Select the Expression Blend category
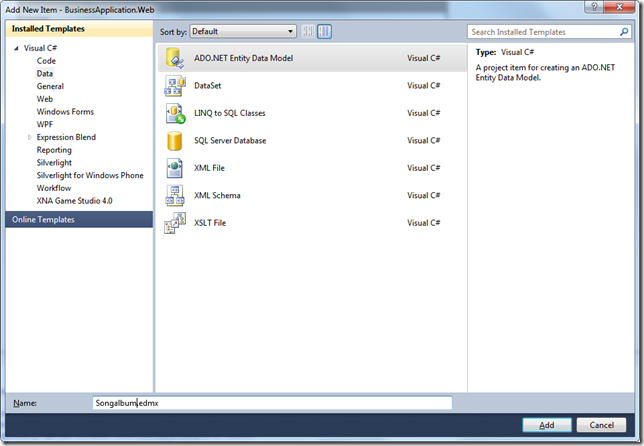The image size is (644, 446). (x=66, y=137)
